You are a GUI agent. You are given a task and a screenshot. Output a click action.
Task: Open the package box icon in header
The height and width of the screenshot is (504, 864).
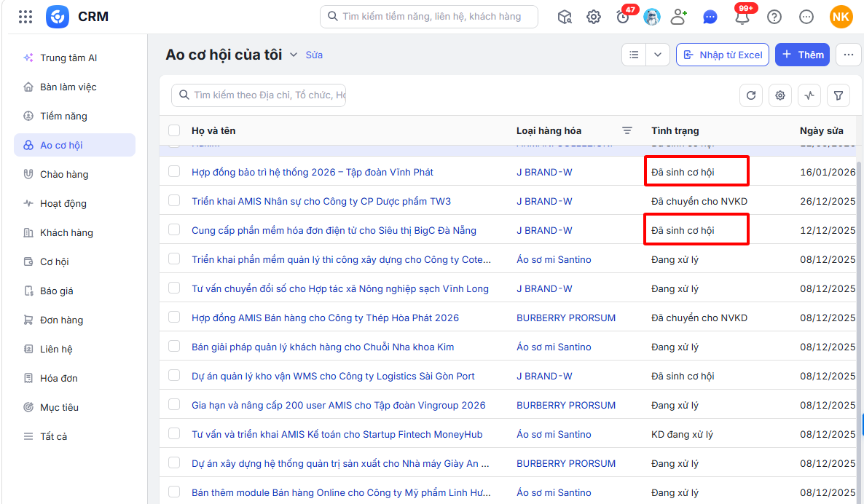[565, 17]
